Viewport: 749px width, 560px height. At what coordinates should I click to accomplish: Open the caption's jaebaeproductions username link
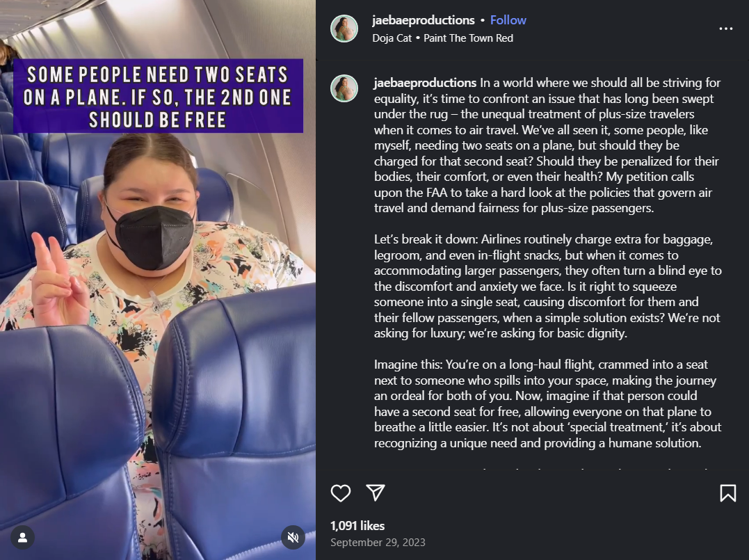(425, 83)
